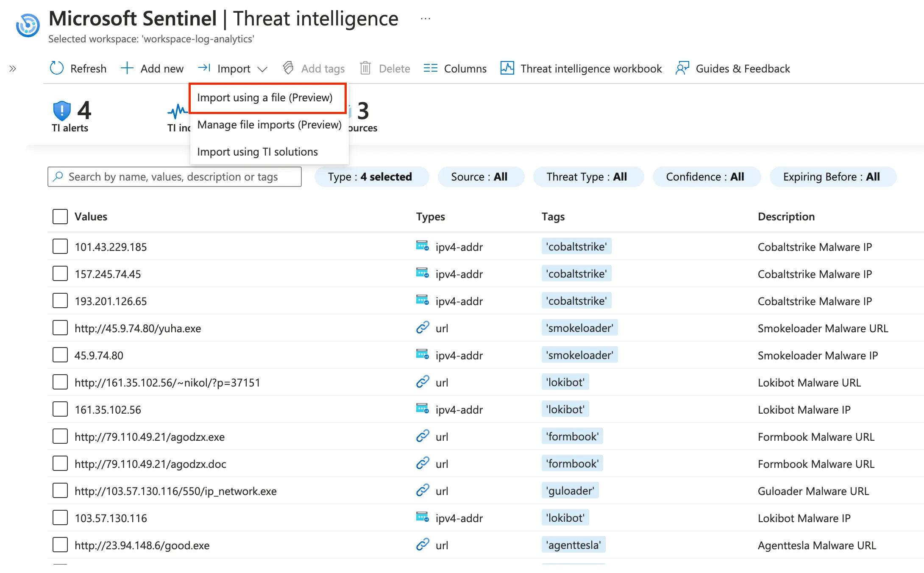Click value http://161.35.102.56/~nikol/?p=37151
The image size is (924, 573).
tap(167, 382)
